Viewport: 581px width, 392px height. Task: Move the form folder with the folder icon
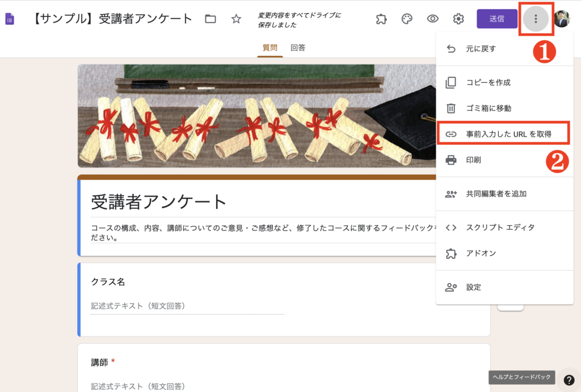pos(210,19)
